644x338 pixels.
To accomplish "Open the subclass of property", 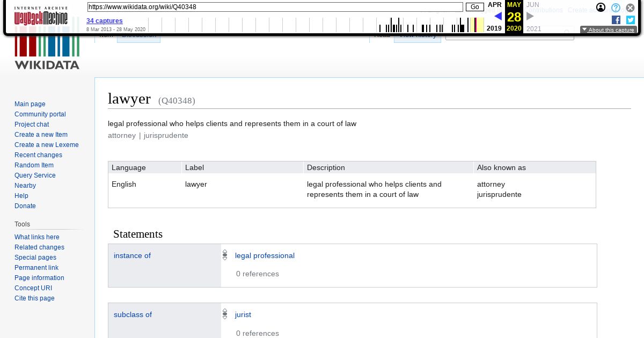I will point(133,314).
